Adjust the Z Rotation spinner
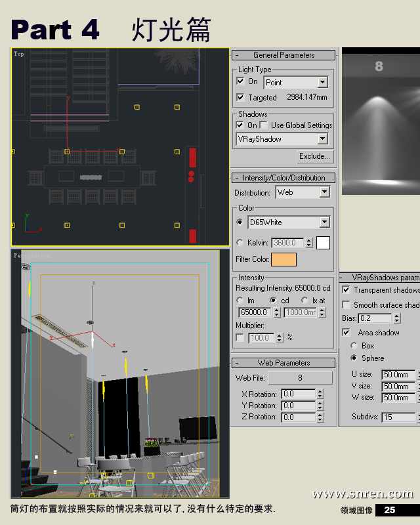This screenshot has height=525, width=420. (x=320, y=417)
